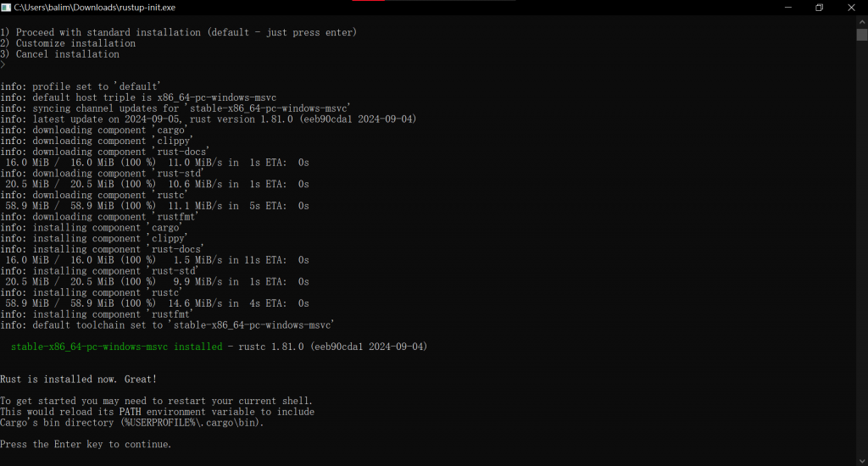Click the '>' input prompt line

click(x=3, y=64)
